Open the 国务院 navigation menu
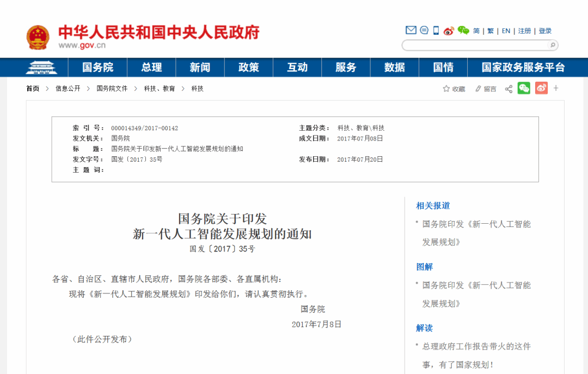The height and width of the screenshot is (374, 588). click(98, 68)
